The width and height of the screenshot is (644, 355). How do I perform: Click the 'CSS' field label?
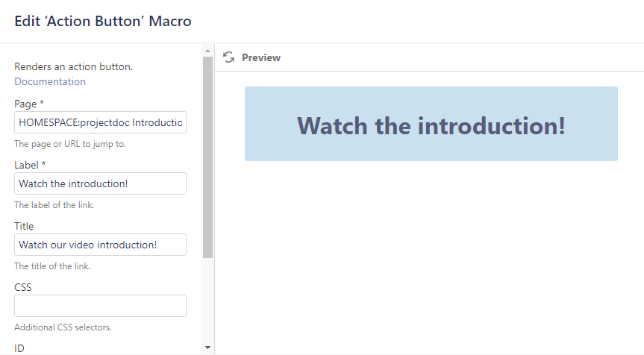(x=22, y=287)
